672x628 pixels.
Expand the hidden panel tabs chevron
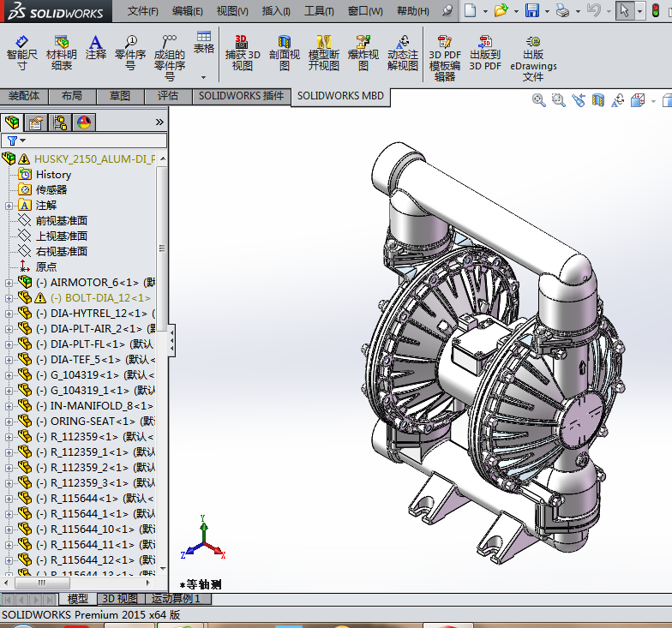(159, 122)
